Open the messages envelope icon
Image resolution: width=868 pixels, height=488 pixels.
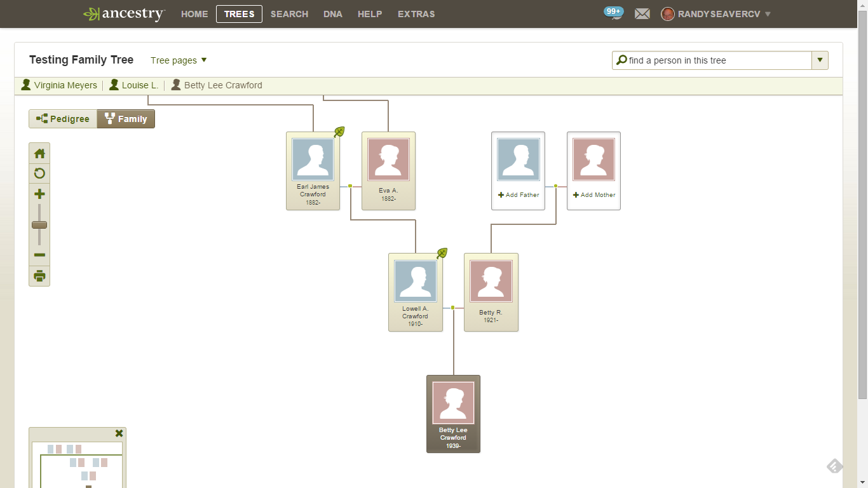(642, 13)
